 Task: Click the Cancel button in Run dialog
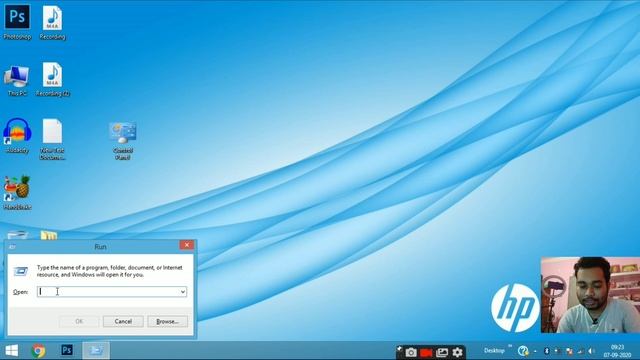pyautogui.click(x=123, y=321)
